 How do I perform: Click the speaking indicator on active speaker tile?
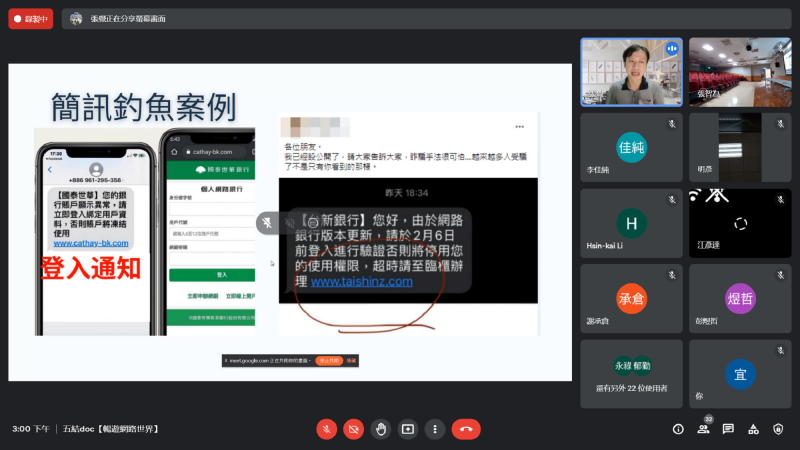coord(672,48)
